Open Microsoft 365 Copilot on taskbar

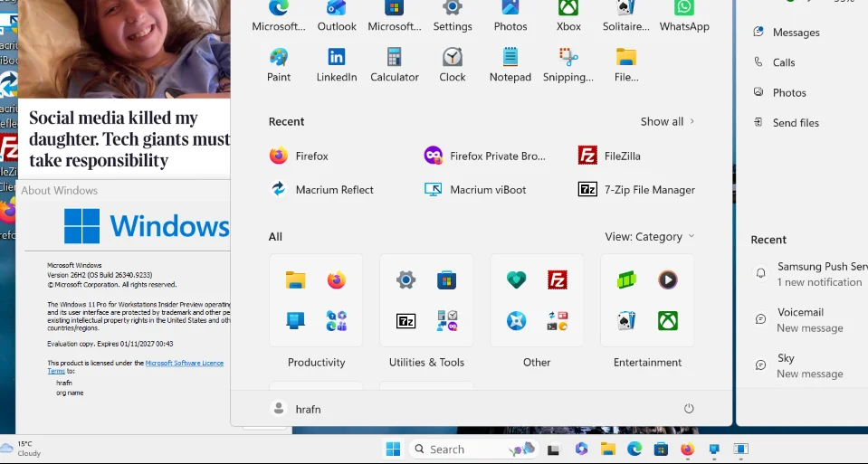pyautogui.click(x=581, y=449)
